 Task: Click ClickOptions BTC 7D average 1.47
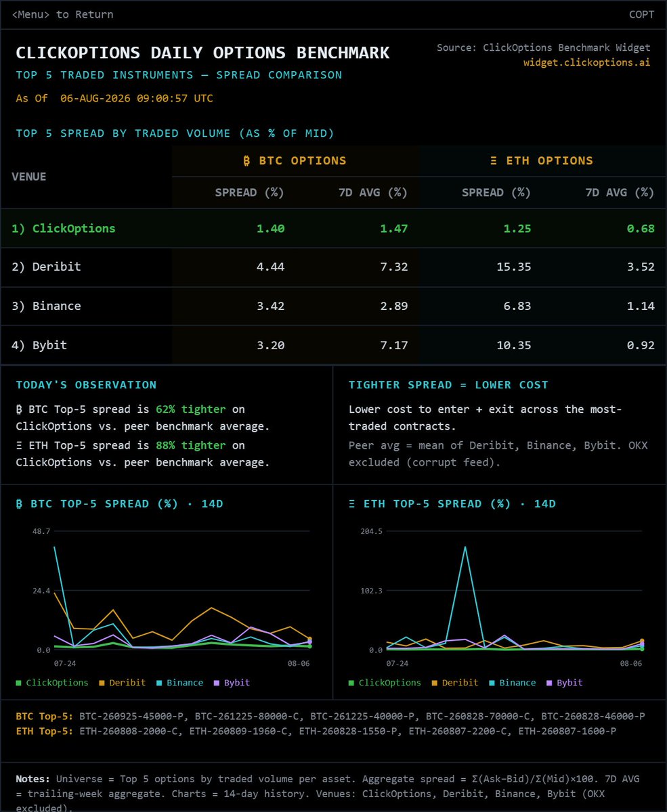point(393,229)
